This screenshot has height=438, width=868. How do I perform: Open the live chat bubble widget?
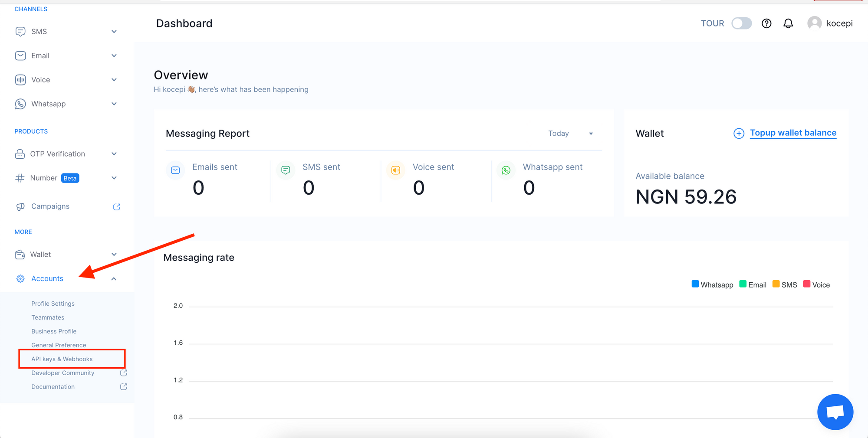[x=835, y=412]
